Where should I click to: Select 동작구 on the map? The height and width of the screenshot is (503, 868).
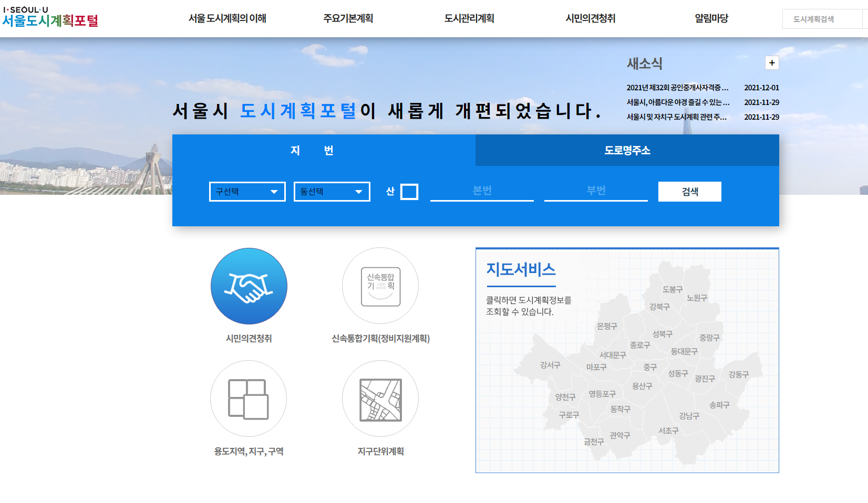coord(620,409)
